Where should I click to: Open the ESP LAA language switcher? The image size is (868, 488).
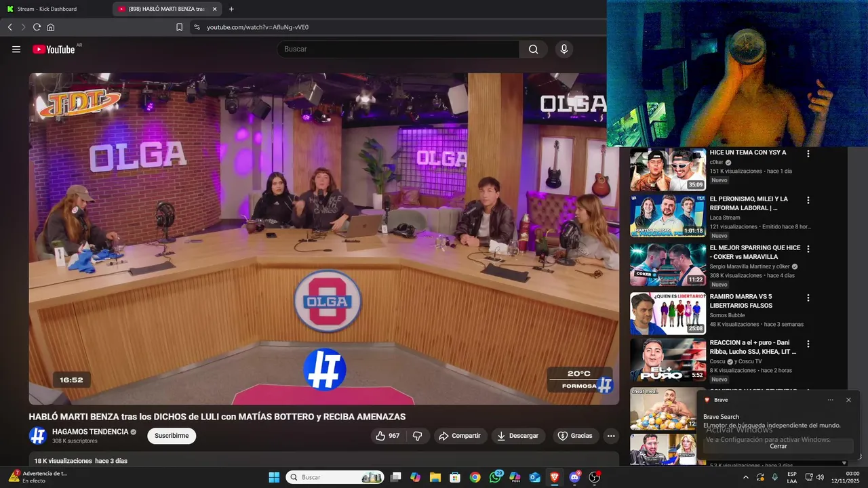pyautogui.click(x=792, y=477)
